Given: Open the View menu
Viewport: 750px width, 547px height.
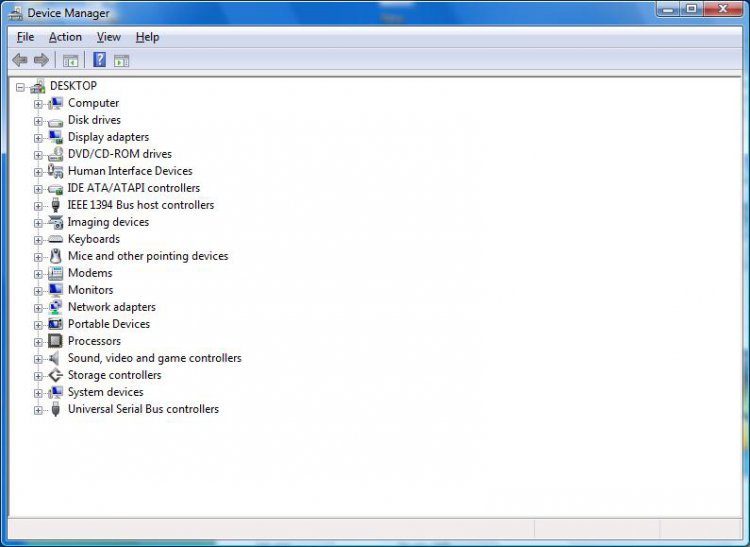Looking at the screenshot, I should pos(108,37).
